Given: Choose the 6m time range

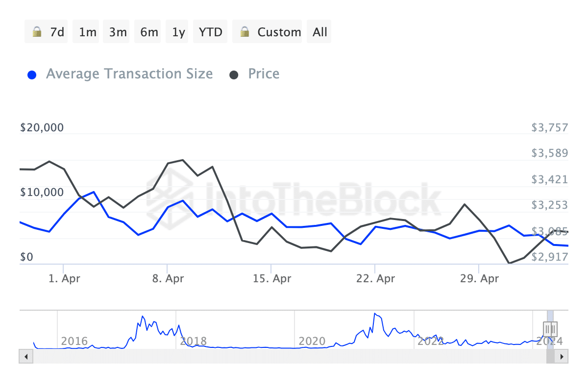Looking at the screenshot, I should point(149,32).
